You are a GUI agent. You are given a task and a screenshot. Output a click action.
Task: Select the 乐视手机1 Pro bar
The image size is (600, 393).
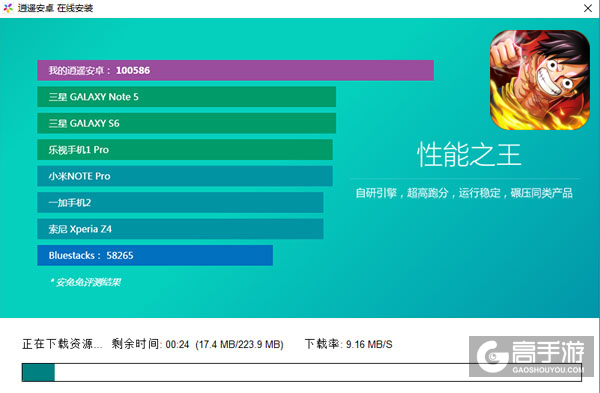coord(185,150)
